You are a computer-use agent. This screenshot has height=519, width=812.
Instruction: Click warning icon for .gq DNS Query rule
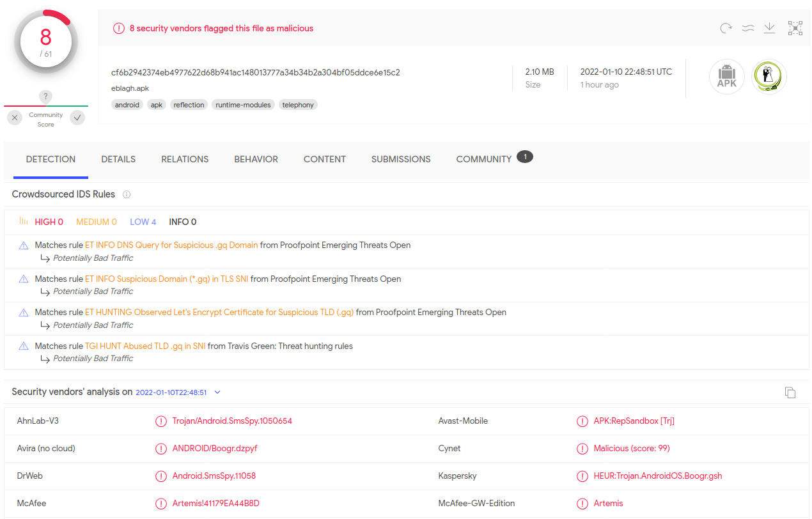pyautogui.click(x=24, y=245)
